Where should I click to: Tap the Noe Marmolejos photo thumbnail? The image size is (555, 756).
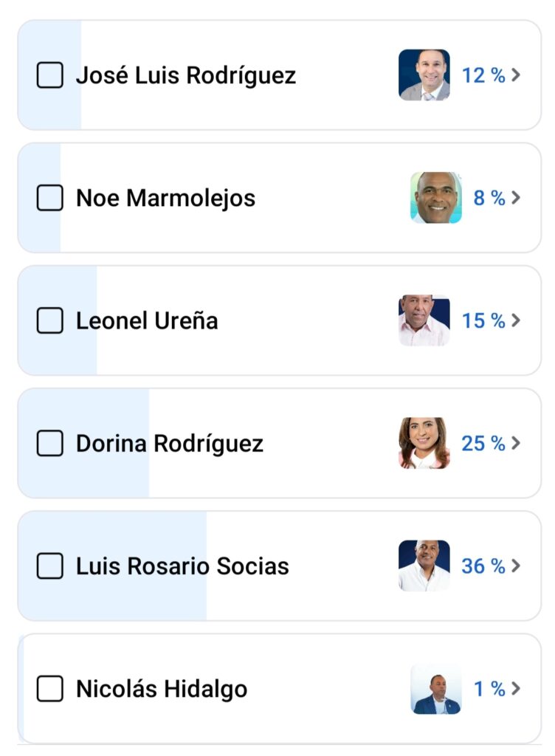[435, 198]
